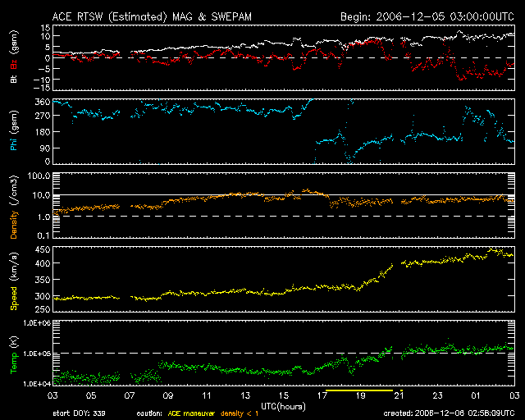Click the '300' tick on the Speed axis

click(43, 296)
